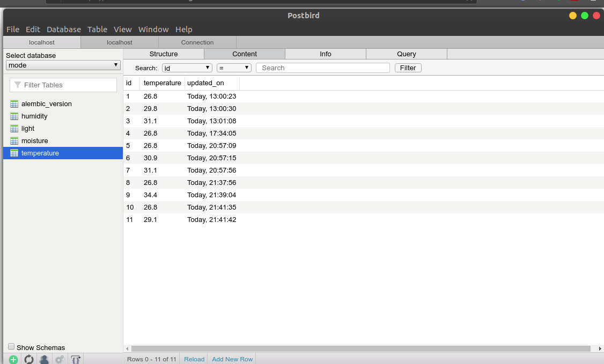Switch to the Structure tab
The image size is (604, 364).
tap(164, 54)
